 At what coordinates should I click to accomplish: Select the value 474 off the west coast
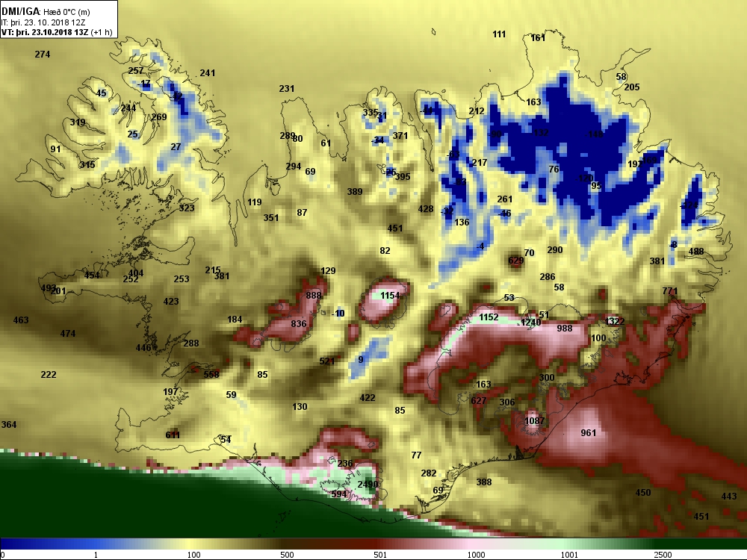(x=68, y=333)
